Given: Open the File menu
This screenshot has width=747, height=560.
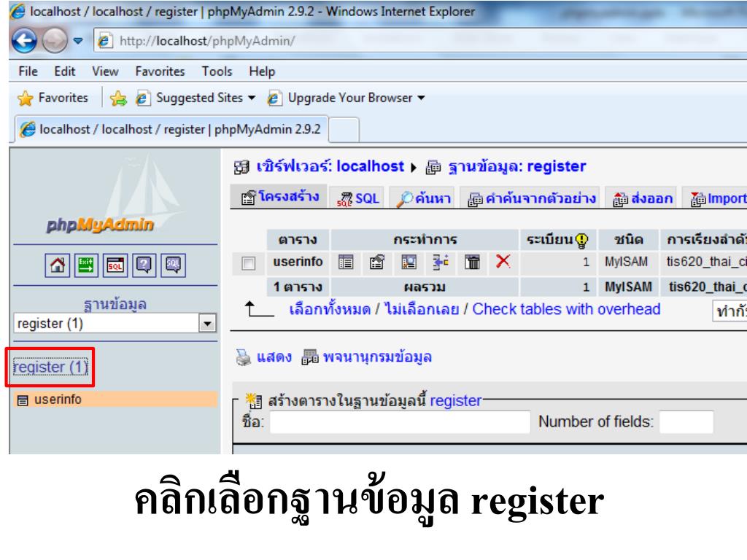Looking at the screenshot, I should pos(28,71).
